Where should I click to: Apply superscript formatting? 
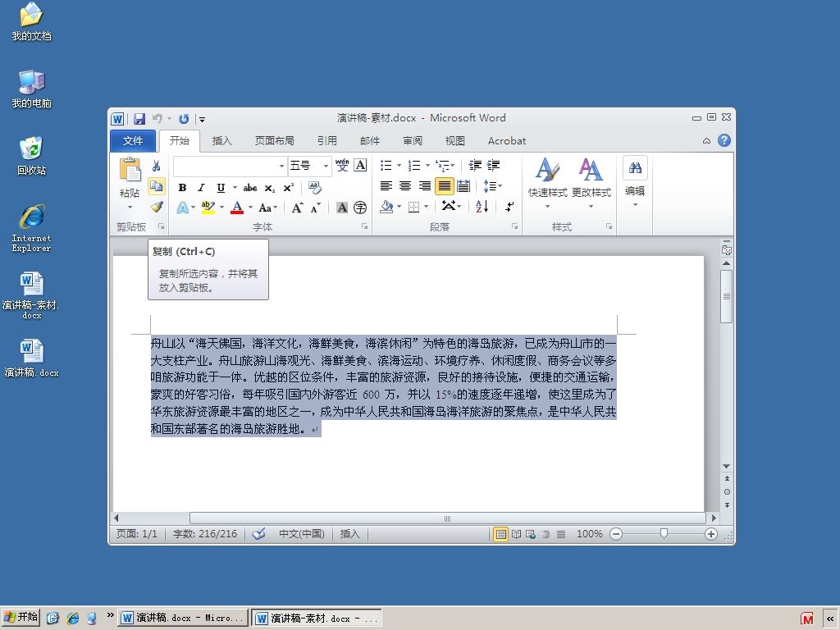[288, 188]
